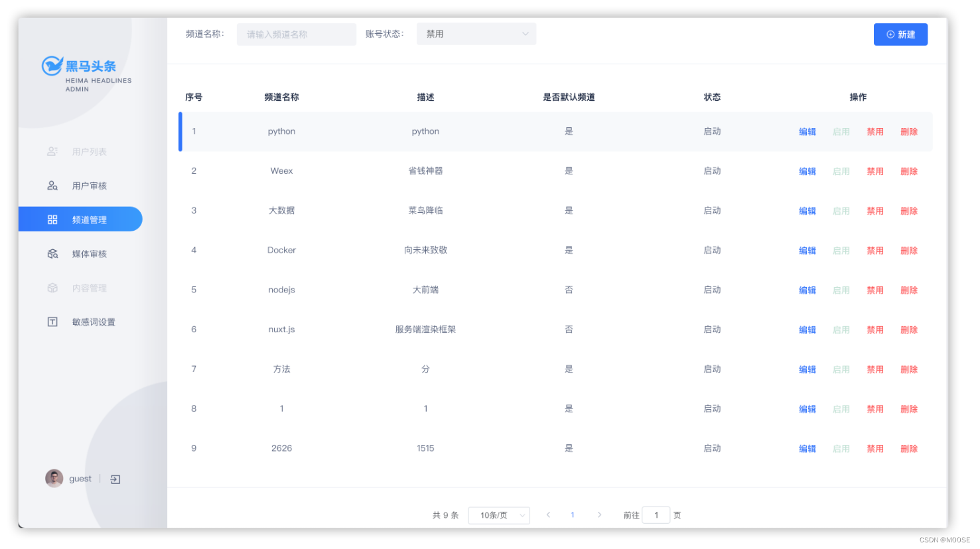Open the 10条/页 page size dropdown

(499, 515)
